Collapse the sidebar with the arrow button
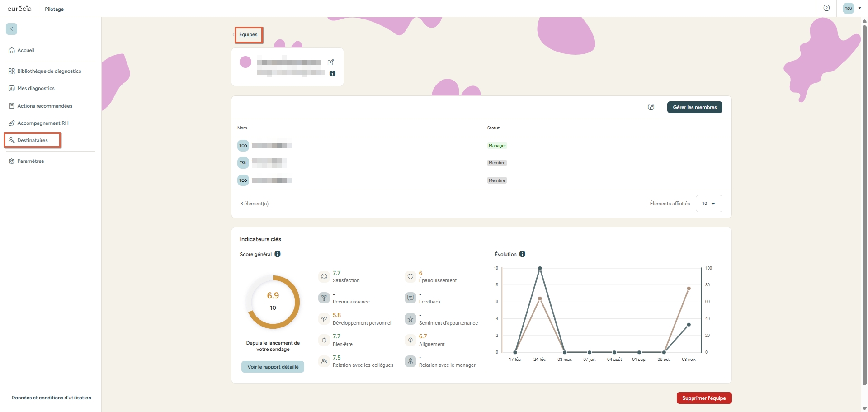This screenshot has width=868, height=412. [x=12, y=29]
